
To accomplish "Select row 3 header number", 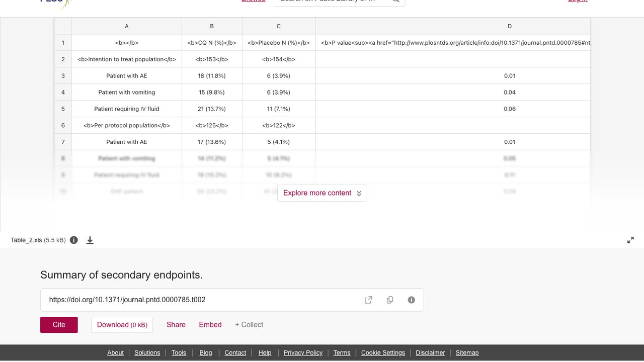I will (63, 76).
